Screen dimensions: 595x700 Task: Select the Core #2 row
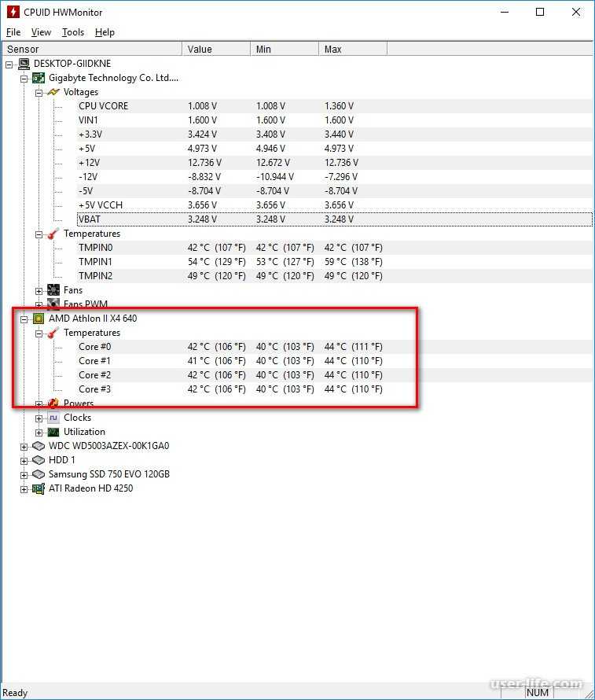click(335, 375)
